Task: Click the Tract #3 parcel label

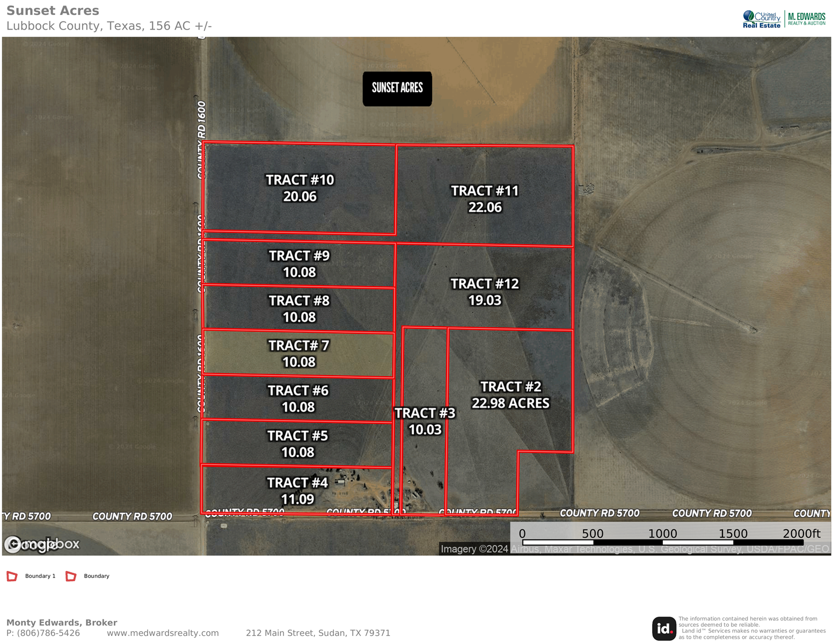Action: [425, 421]
